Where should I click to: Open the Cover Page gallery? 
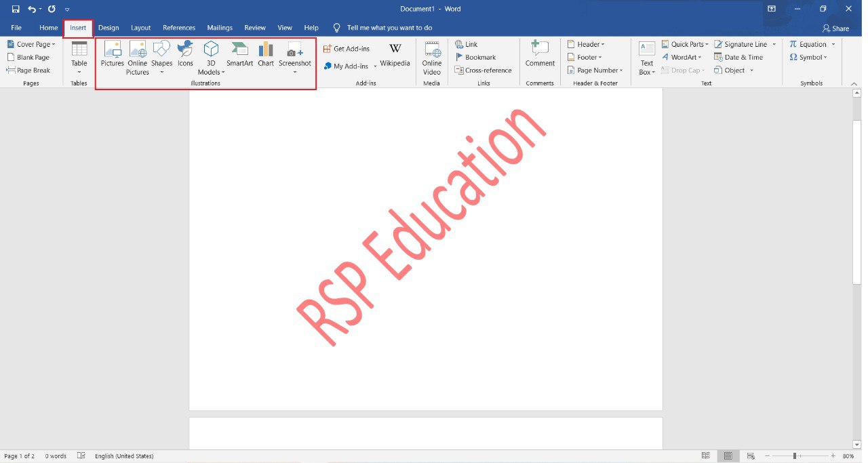(31, 45)
